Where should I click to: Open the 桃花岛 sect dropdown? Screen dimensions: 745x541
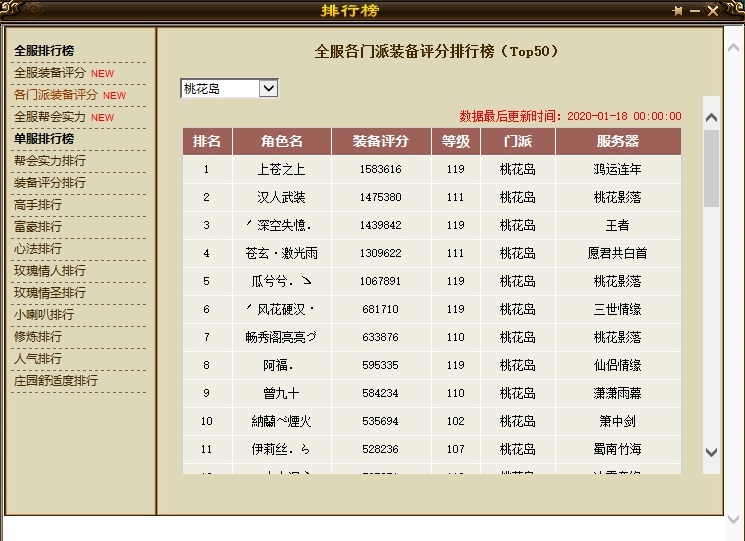[229, 88]
